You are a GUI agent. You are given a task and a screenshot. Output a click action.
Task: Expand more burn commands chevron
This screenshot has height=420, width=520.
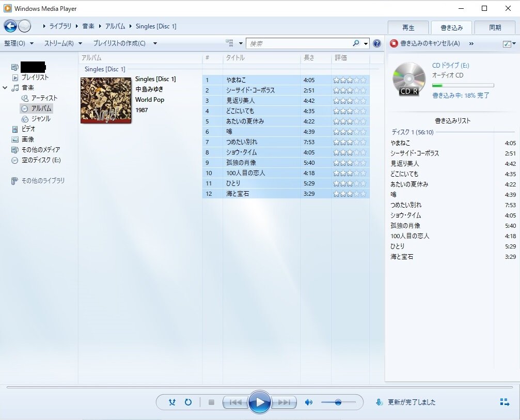pyautogui.click(x=471, y=43)
